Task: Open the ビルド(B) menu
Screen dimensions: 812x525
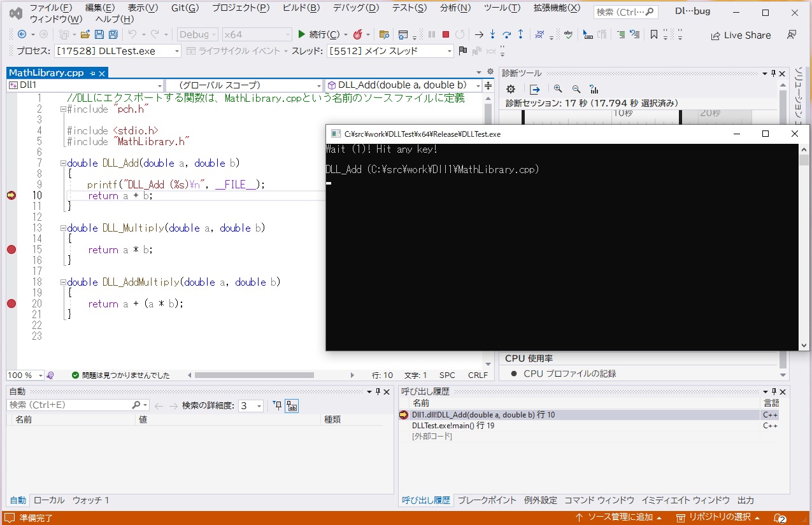Action: [301, 8]
